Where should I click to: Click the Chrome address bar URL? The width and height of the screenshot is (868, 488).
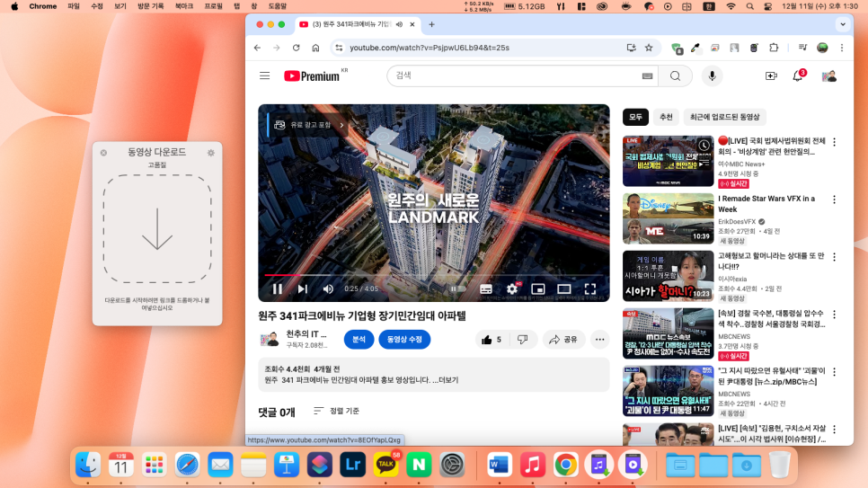pyautogui.click(x=430, y=48)
